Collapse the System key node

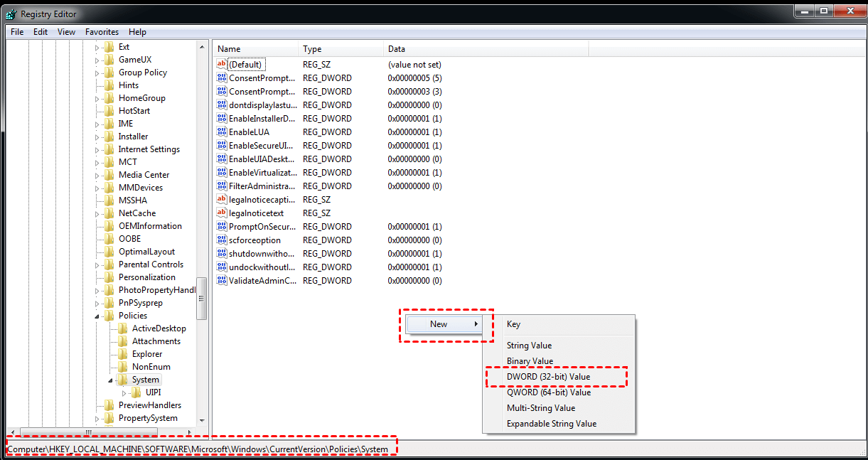(111, 380)
